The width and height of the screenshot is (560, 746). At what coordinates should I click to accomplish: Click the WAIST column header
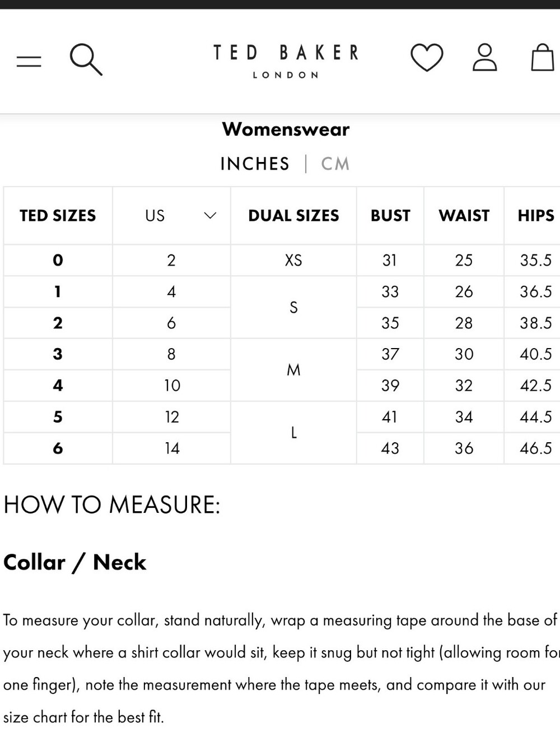point(464,216)
